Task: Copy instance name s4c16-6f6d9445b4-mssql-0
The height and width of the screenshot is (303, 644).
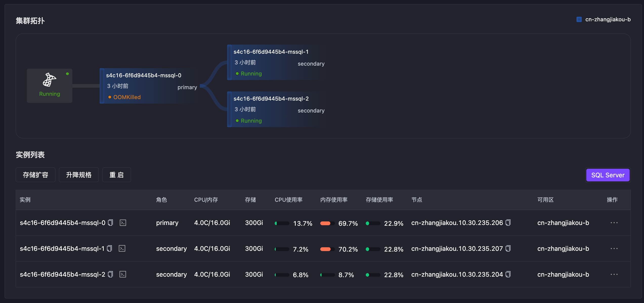Action: click(110, 223)
